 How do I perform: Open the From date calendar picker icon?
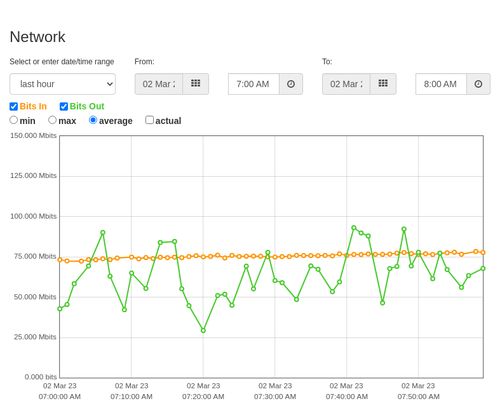[x=196, y=84]
